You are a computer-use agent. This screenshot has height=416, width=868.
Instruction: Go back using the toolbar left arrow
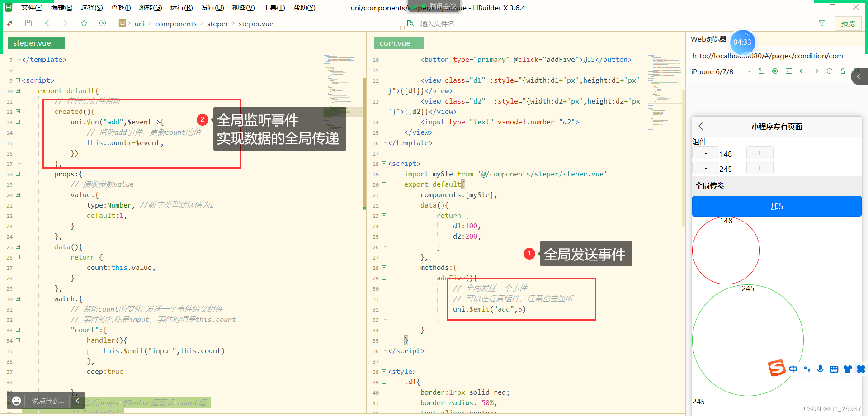click(x=47, y=23)
